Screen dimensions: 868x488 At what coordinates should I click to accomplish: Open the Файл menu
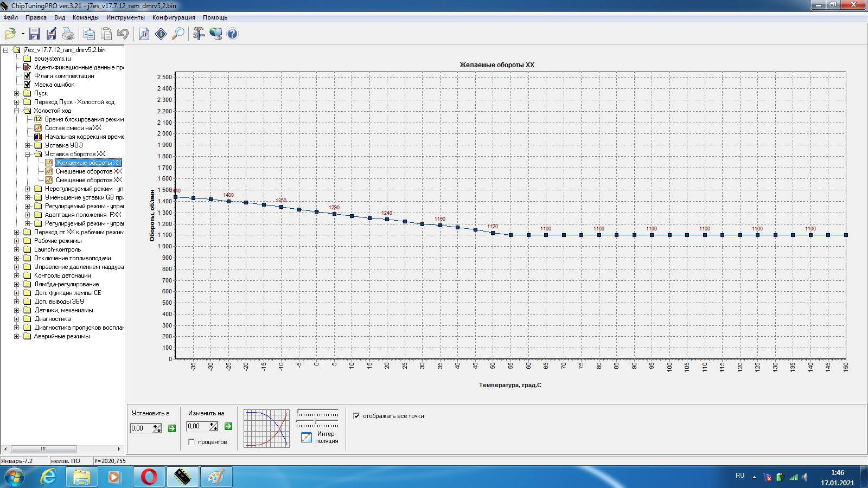(10, 17)
